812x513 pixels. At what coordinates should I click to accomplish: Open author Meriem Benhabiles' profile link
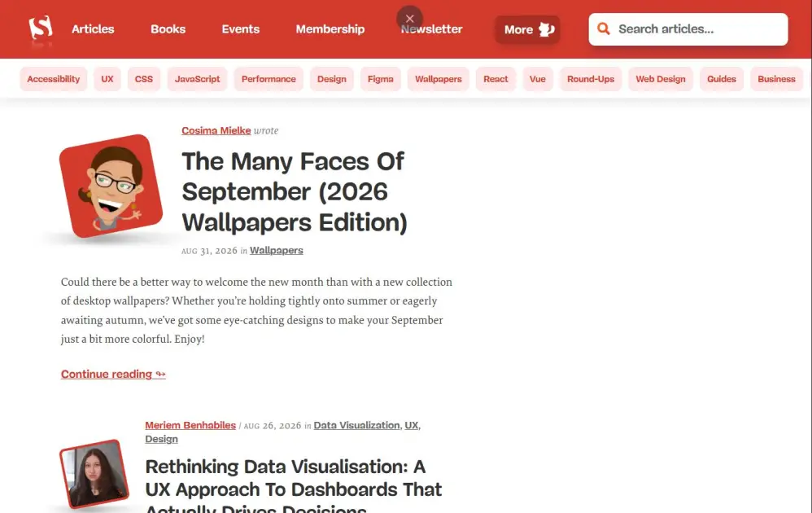(x=190, y=425)
